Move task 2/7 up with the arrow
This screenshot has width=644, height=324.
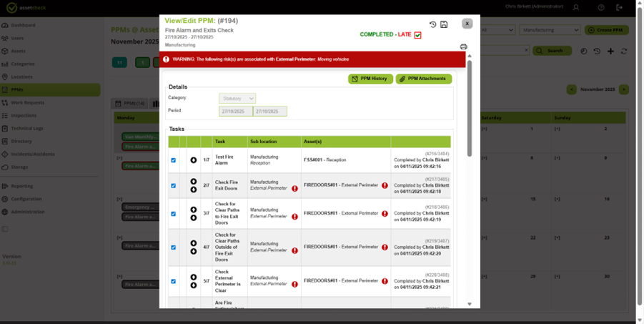tap(194, 182)
